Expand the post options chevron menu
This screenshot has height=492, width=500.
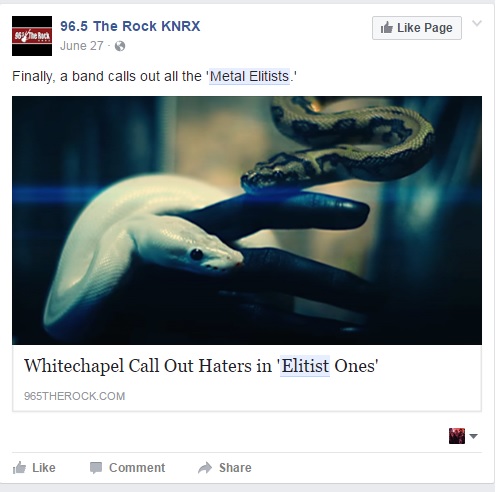pos(477,23)
